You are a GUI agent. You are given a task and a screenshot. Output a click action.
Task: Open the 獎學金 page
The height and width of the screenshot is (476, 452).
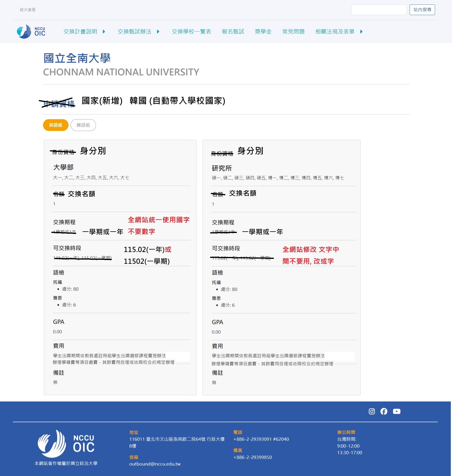click(x=263, y=32)
